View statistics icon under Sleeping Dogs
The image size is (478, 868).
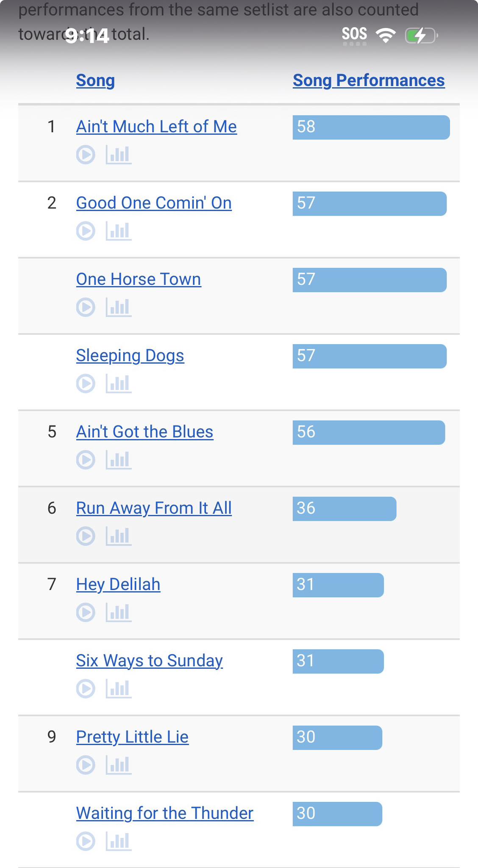(118, 384)
